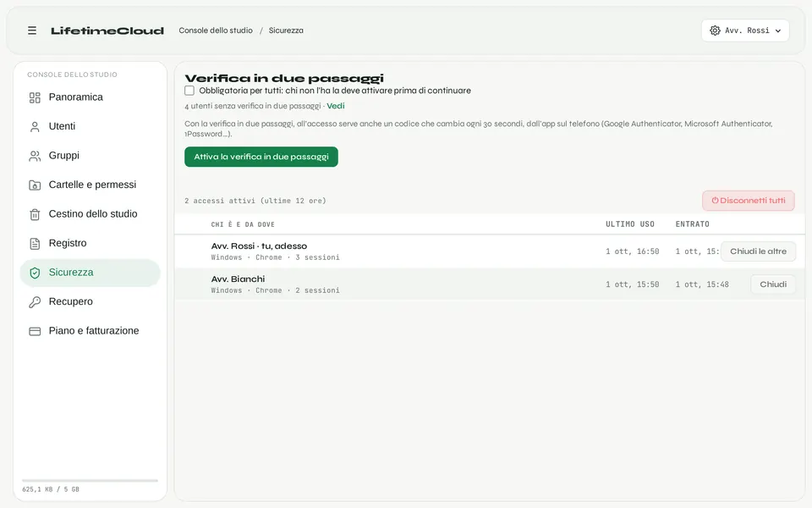Click the '625,1 KB / 5 GB' storage label

51,489
